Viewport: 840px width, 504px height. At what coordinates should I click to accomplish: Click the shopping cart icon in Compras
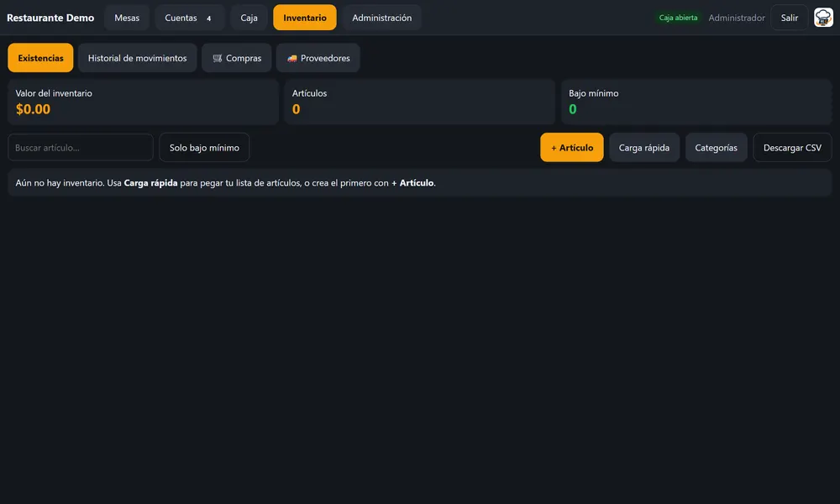point(217,59)
